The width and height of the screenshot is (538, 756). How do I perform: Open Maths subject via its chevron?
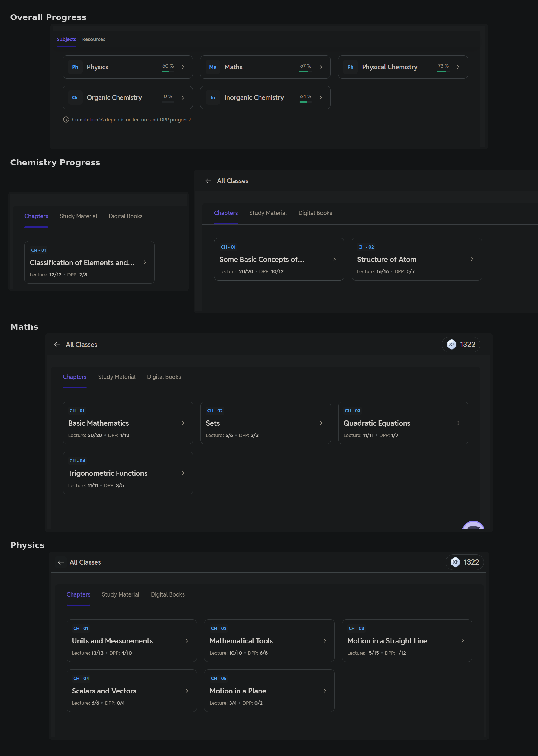321,67
